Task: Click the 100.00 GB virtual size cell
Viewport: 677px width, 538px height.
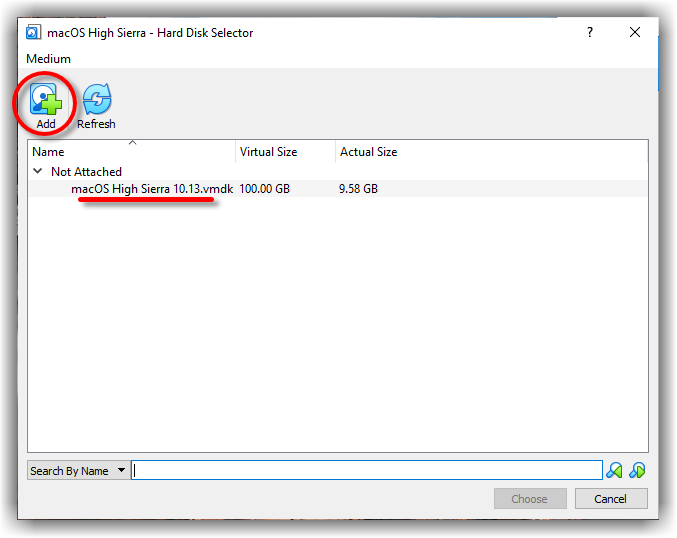Action: pyautogui.click(x=264, y=189)
